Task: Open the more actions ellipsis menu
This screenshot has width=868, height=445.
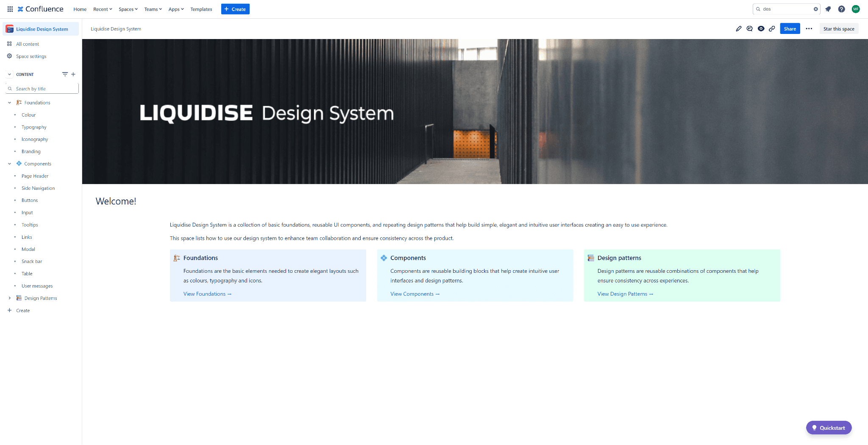Action: click(x=809, y=29)
